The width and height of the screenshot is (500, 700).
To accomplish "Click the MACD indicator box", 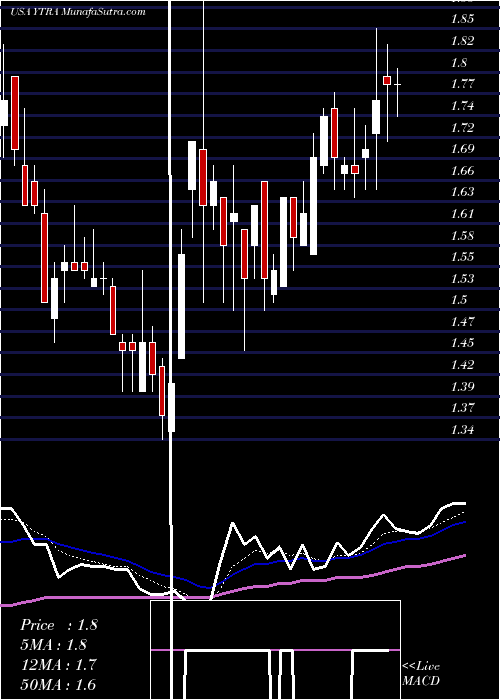I will [x=275, y=650].
